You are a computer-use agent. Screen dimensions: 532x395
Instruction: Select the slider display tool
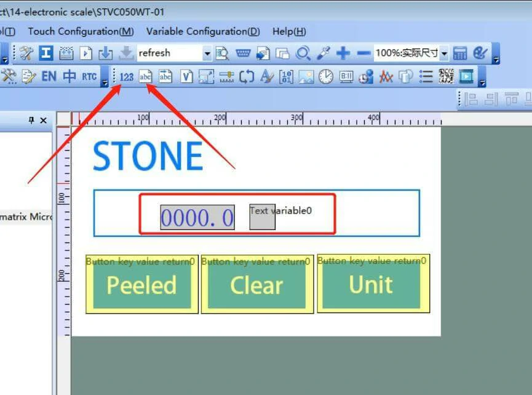point(226,77)
